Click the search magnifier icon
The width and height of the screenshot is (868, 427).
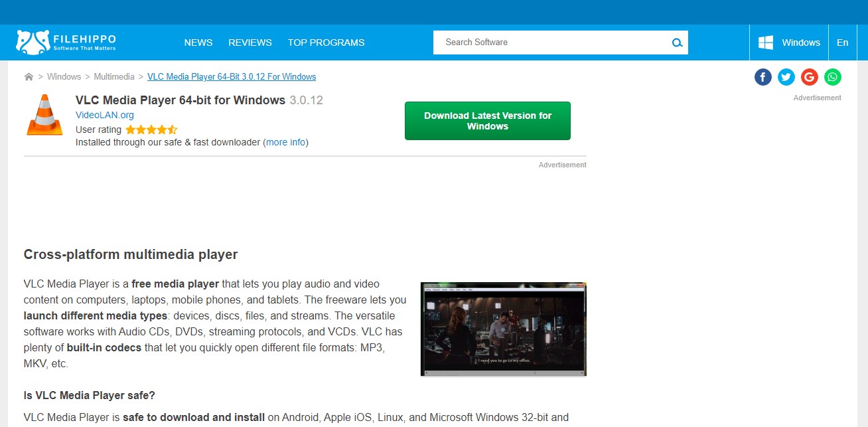tap(677, 43)
